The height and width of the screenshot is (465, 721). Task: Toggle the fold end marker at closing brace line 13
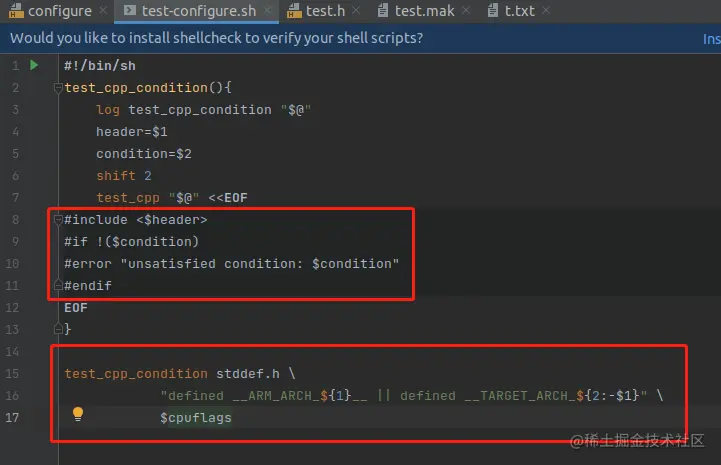click(58, 329)
